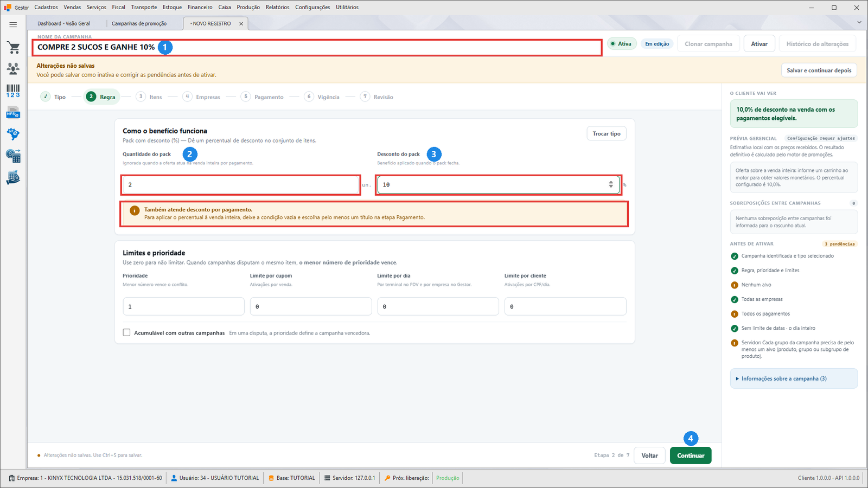Click the tabs overflow chevron

(x=859, y=22)
